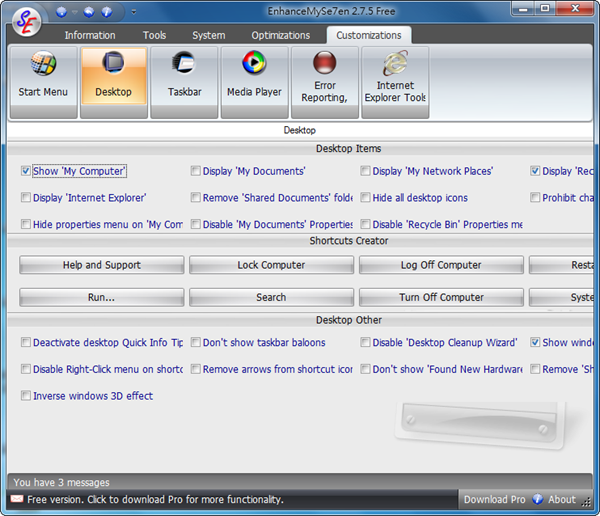The width and height of the screenshot is (600, 516).
Task: Check Disable Right-Click menu on shortcuts
Action: [x=26, y=369]
